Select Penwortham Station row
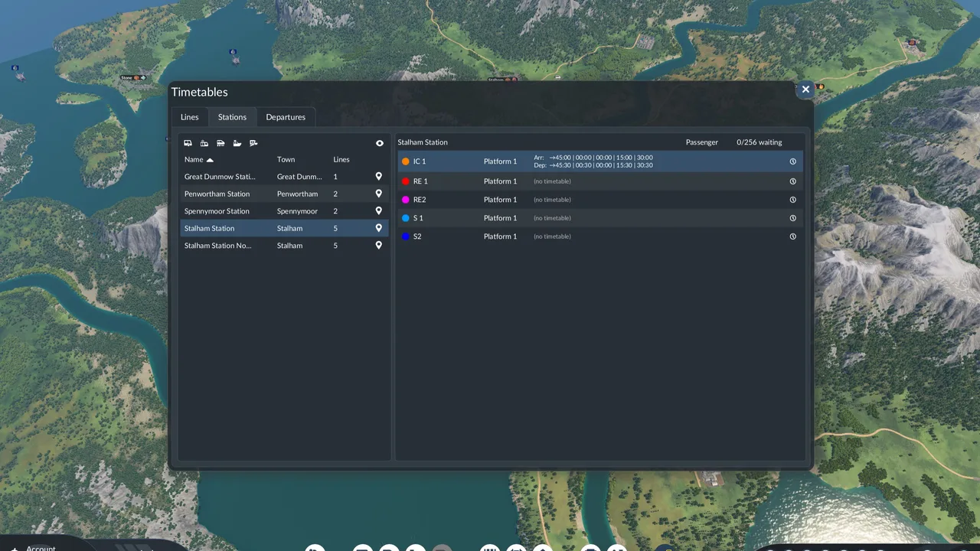The image size is (980, 551). tap(284, 194)
